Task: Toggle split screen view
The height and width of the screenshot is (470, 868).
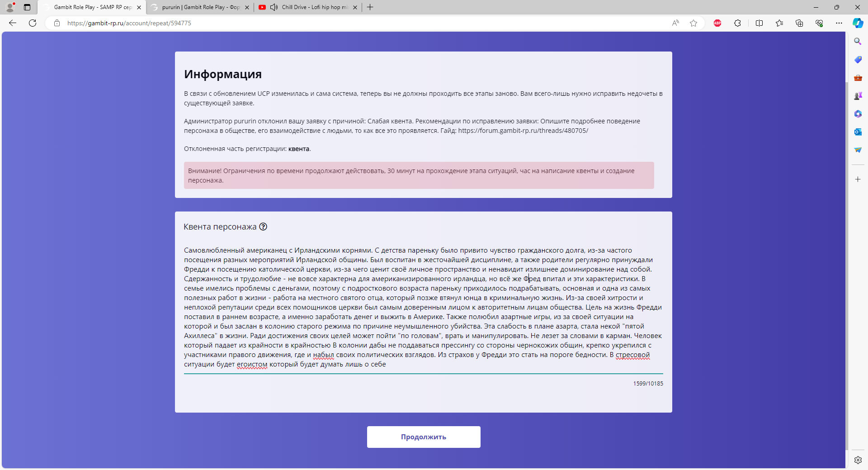Action: point(759,23)
